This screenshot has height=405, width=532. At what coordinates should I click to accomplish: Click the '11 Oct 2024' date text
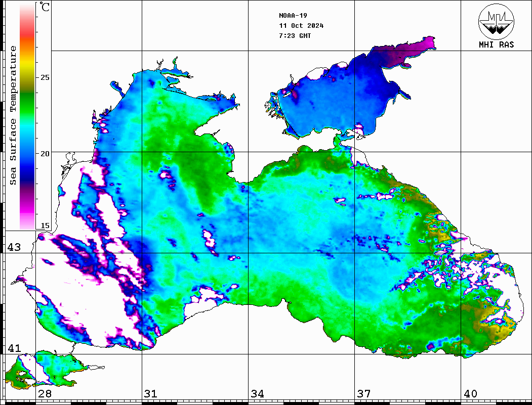pyautogui.click(x=301, y=26)
